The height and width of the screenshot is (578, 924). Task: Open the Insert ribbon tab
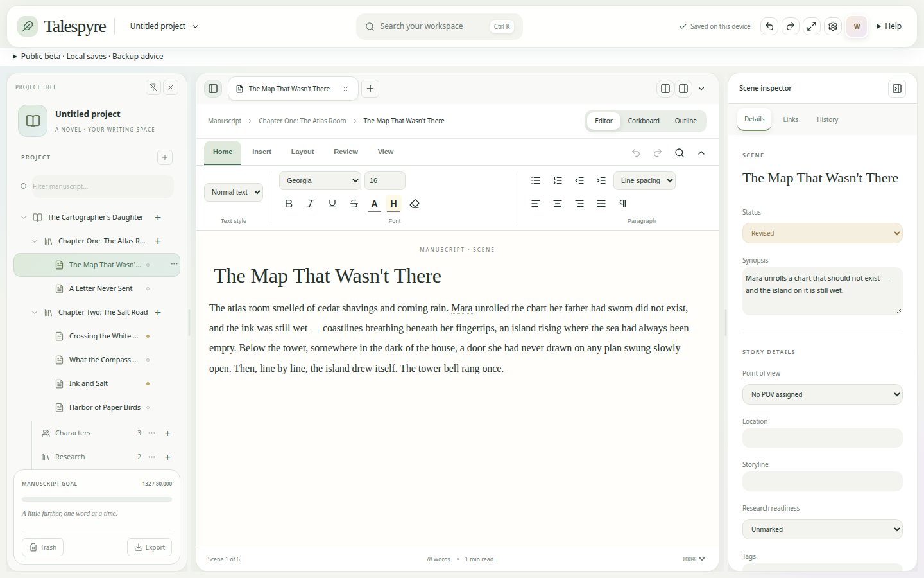click(262, 152)
